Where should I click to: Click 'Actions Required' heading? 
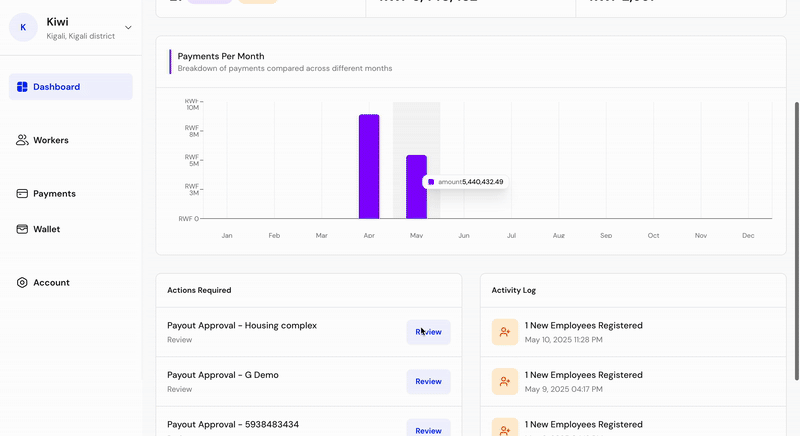click(199, 290)
